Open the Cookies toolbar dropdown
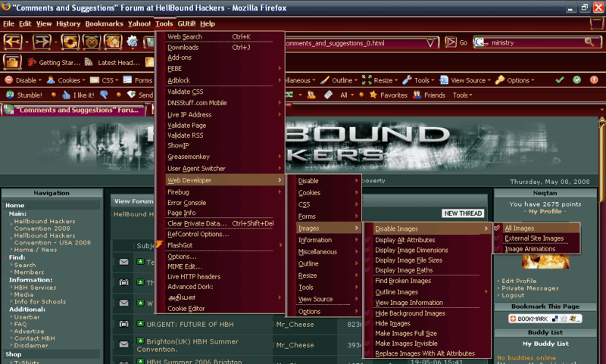Screen dimensions: 606x364 [x=66, y=80]
